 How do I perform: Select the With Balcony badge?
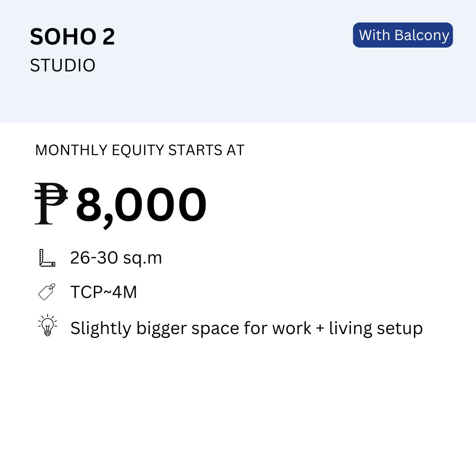[x=403, y=35]
